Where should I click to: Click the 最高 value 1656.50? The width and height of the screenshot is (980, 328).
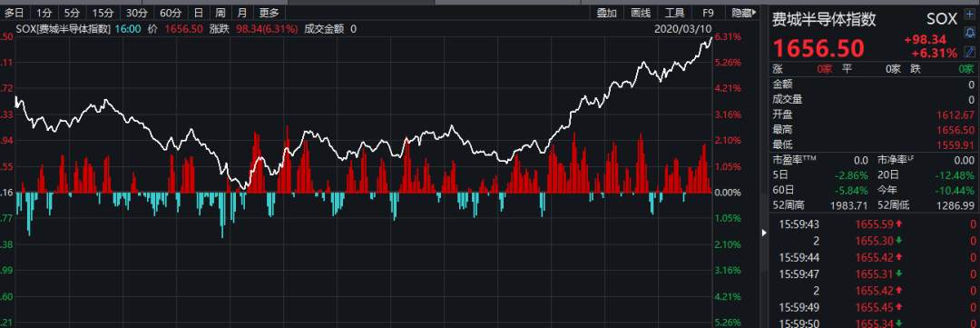[955, 130]
